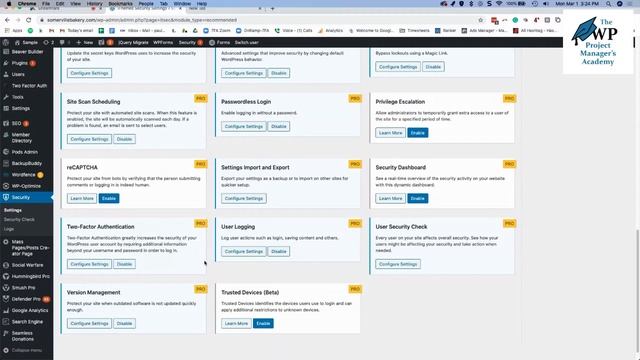Open Settings submenu under Security

(x=13, y=210)
